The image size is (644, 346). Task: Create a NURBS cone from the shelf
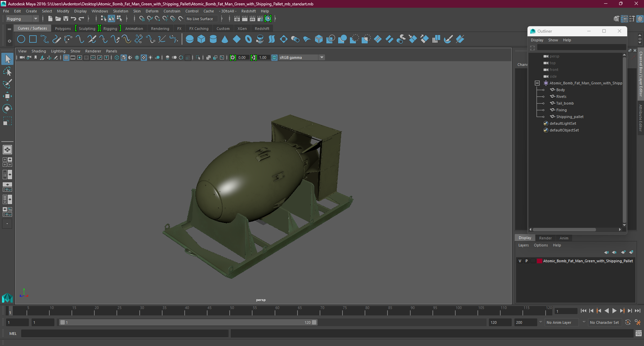click(x=225, y=39)
